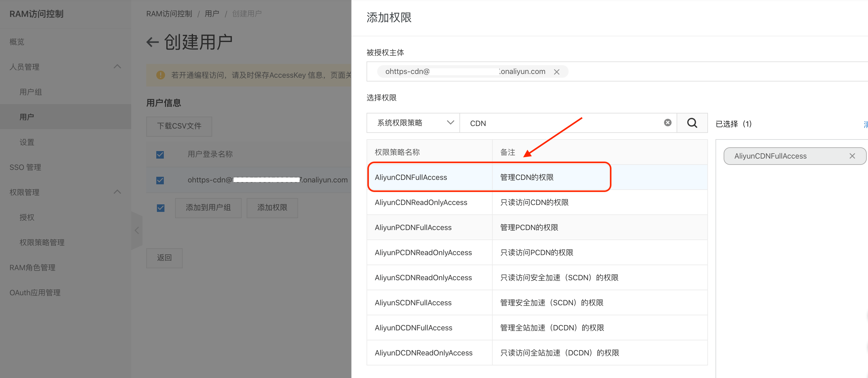Select the AliyunDCDNFullAccess policy row
The width and height of the screenshot is (868, 378).
tap(537, 328)
